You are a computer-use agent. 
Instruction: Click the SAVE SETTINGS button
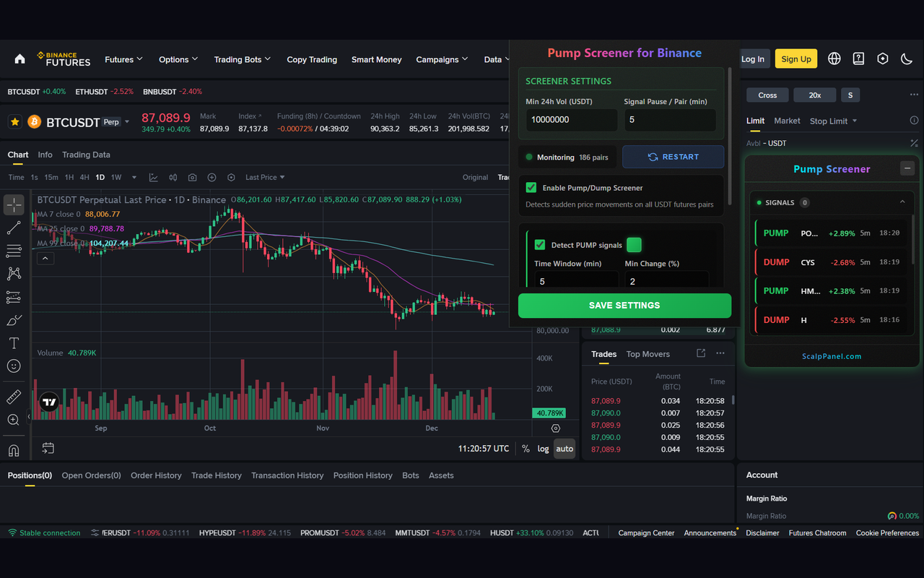[624, 306]
